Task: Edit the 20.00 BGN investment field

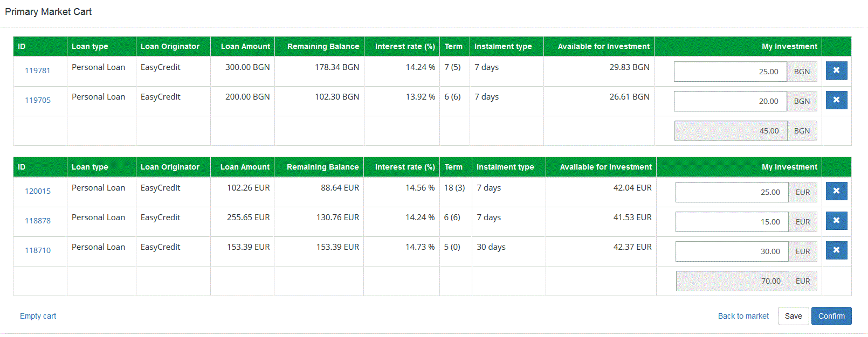Action: point(731,101)
